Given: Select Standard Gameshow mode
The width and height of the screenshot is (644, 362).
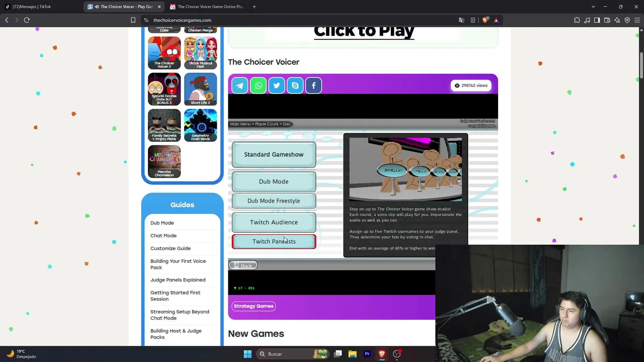Looking at the screenshot, I should [274, 154].
